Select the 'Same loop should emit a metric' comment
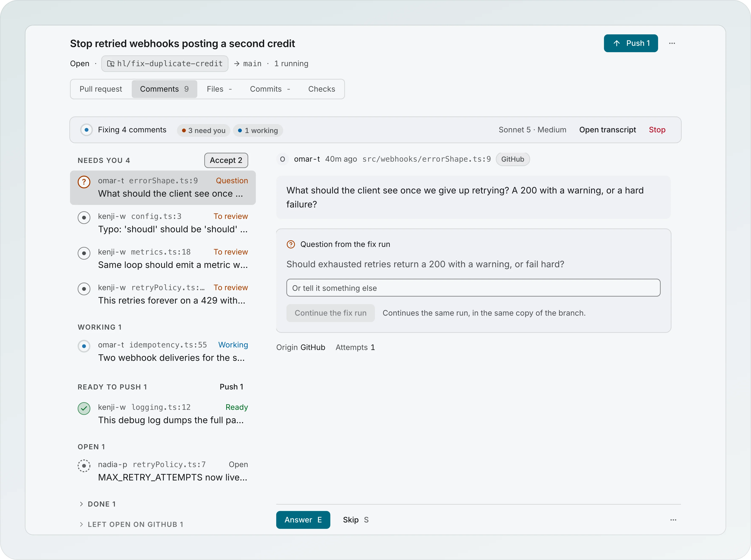The height and width of the screenshot is (560, 751). [x=163, y=259]
